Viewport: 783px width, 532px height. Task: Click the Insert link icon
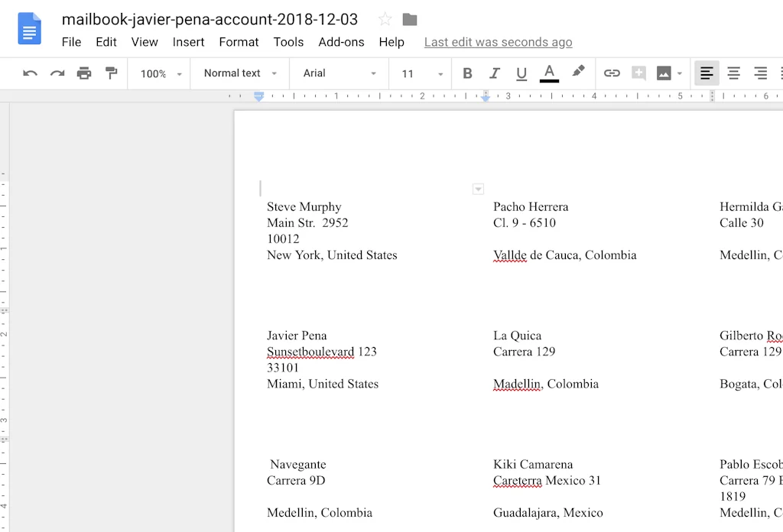click(610, 73)
